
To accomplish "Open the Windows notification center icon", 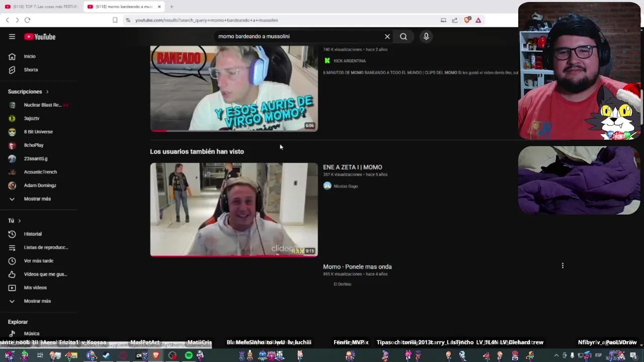I will coord(633,355).
